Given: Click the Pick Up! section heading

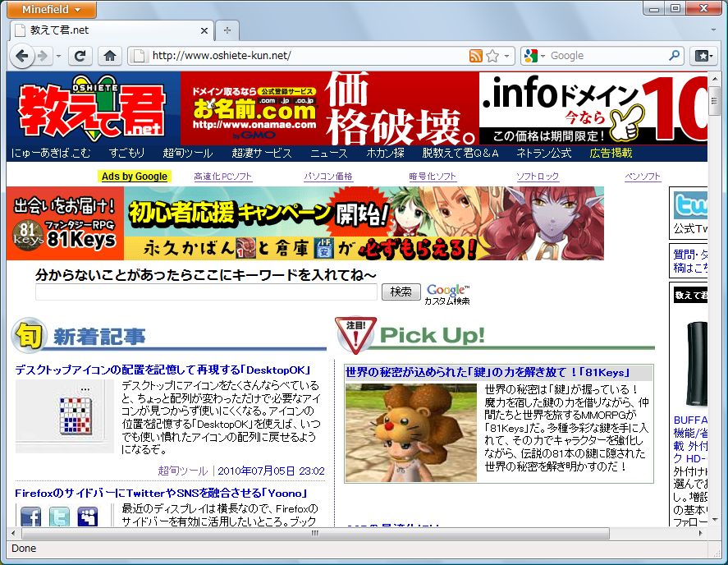Looking at the screenshot, I should tap(433, 334).
